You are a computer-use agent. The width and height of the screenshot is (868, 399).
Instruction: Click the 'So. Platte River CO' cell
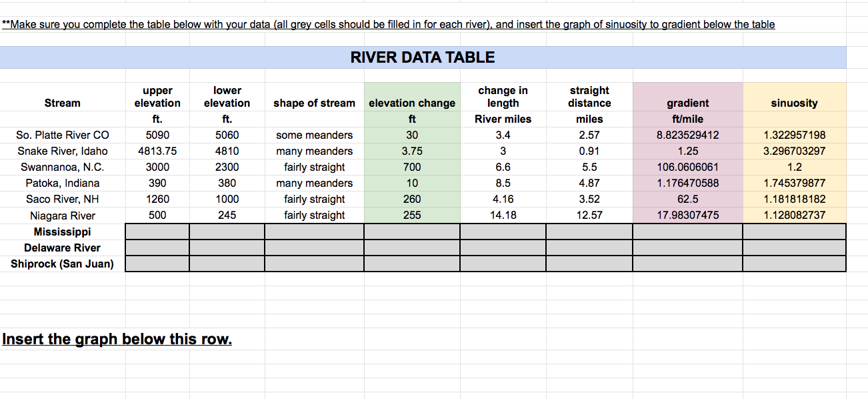pos(62,135)
